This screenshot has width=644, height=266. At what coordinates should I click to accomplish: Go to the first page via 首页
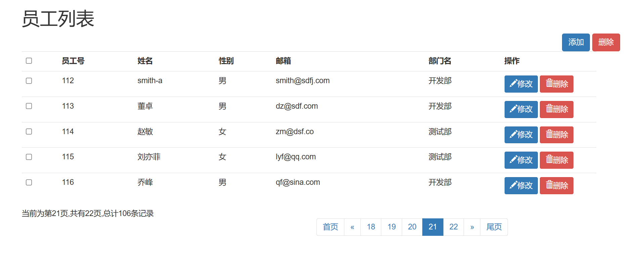(331, 227)
